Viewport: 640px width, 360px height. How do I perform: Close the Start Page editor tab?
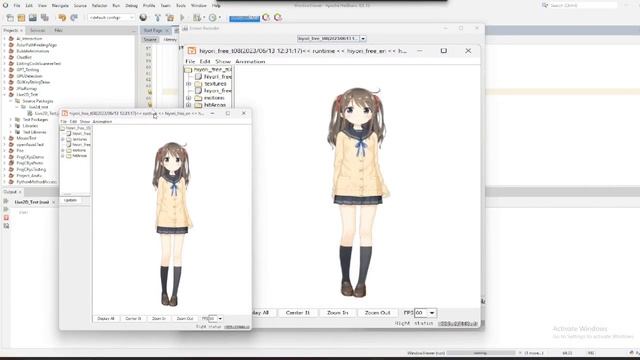[167, 31]
